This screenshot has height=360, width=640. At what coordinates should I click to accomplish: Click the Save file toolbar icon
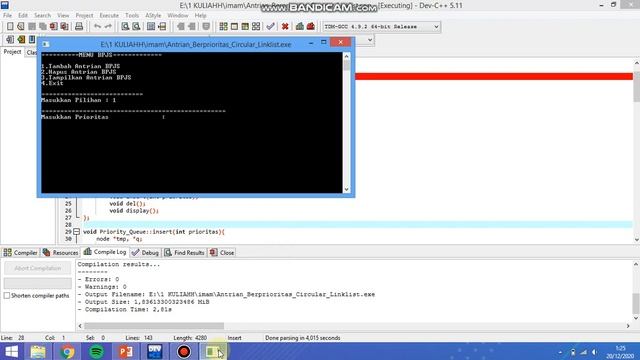(32, 27)
